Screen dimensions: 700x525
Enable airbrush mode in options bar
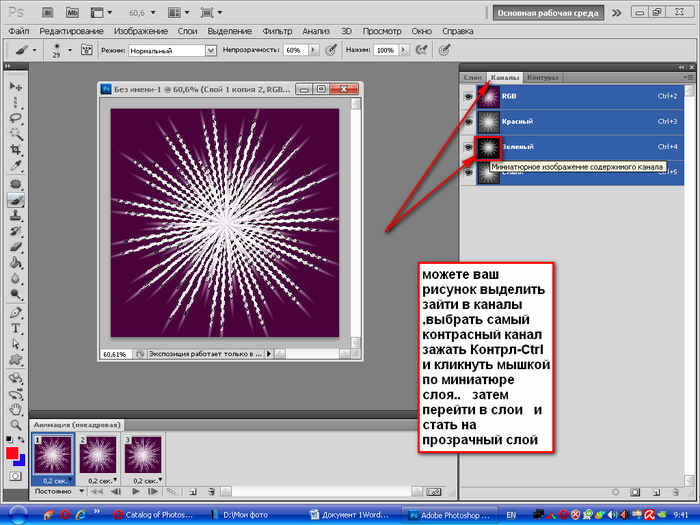click(x=421, y=50)
